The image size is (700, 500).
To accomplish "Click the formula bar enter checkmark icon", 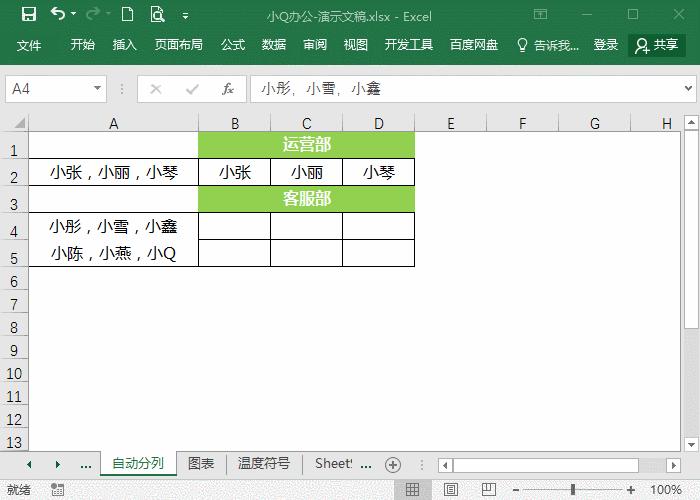I will (x=192, y=89).
